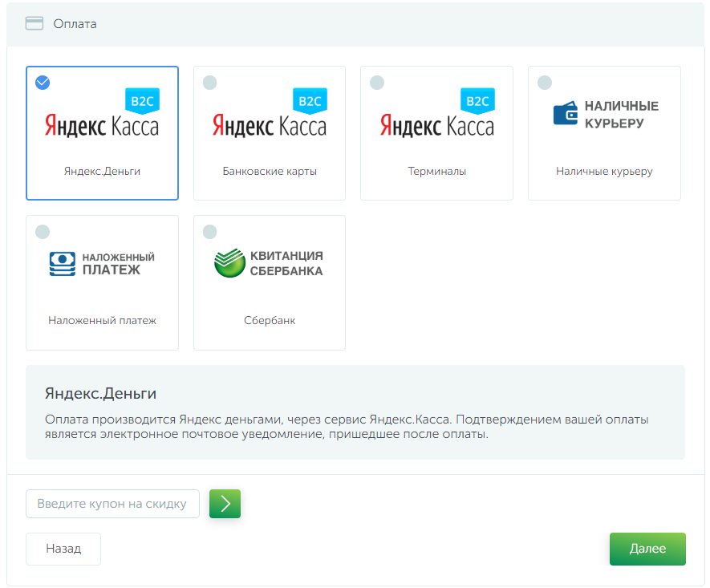Select the Банковские карты radio button
Image resolution: width=710 pixels, height=588 pixels.
[x=209, y=83]
